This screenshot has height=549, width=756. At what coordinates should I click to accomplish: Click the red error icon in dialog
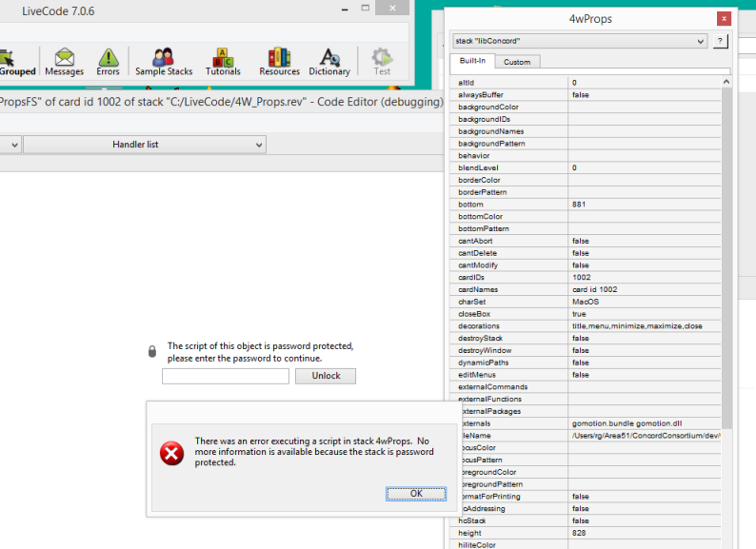pyautogui.click(x=172, y=454)
